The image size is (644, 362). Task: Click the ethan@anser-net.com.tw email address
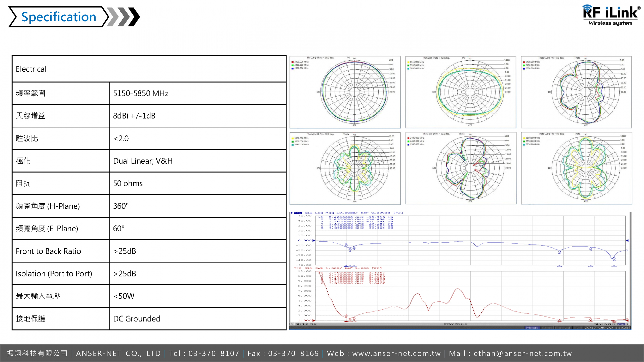click(x=523, y=353)
